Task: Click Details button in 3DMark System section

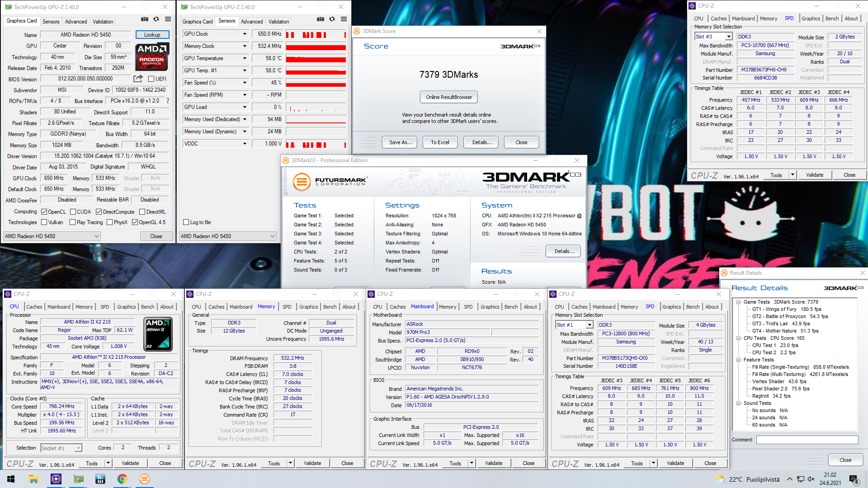Action: coord(564,251)
